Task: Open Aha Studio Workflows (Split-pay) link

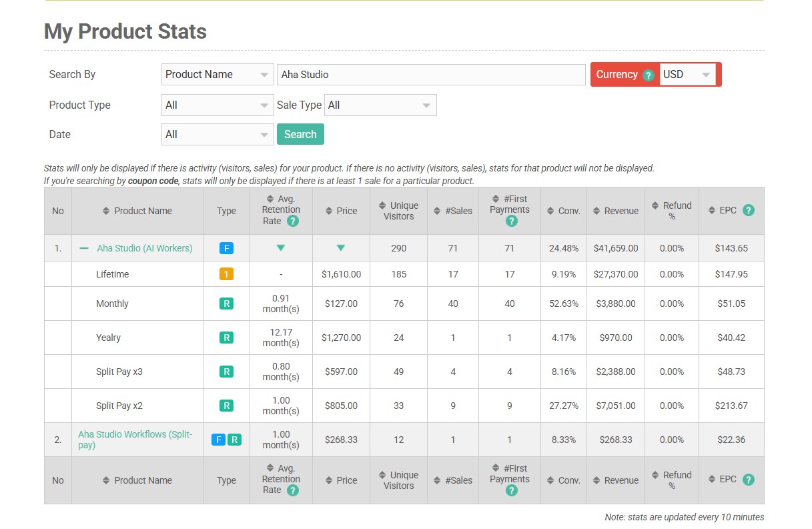Action: (x=135, y=440)
